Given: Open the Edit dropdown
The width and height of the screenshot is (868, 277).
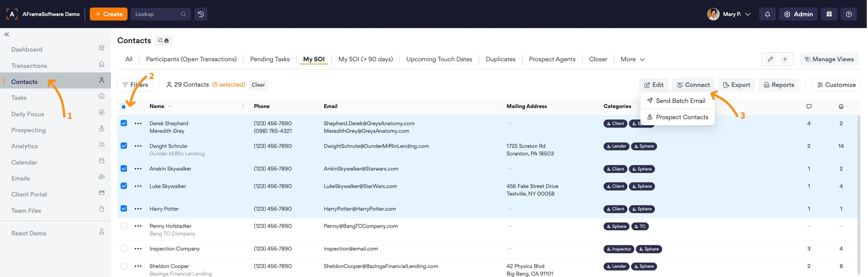Looking at the screenshot, I should (654, 85).
